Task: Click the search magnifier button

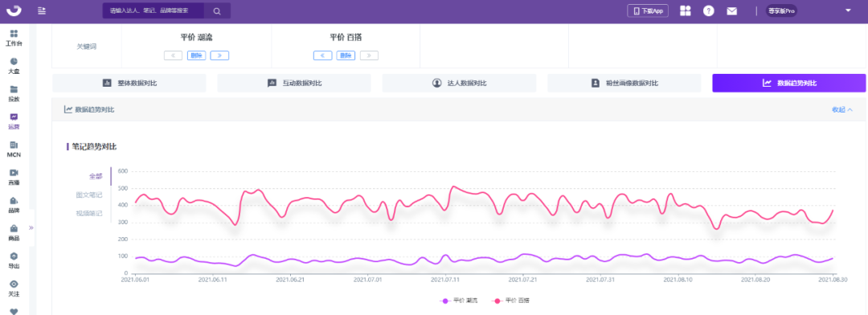Action: tap(217, 11)
